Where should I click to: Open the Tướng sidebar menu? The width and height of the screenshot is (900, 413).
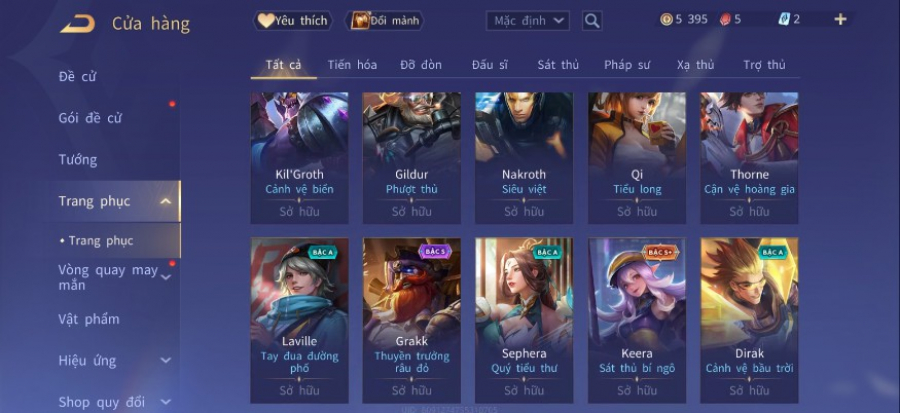click(x=77, y=159)
